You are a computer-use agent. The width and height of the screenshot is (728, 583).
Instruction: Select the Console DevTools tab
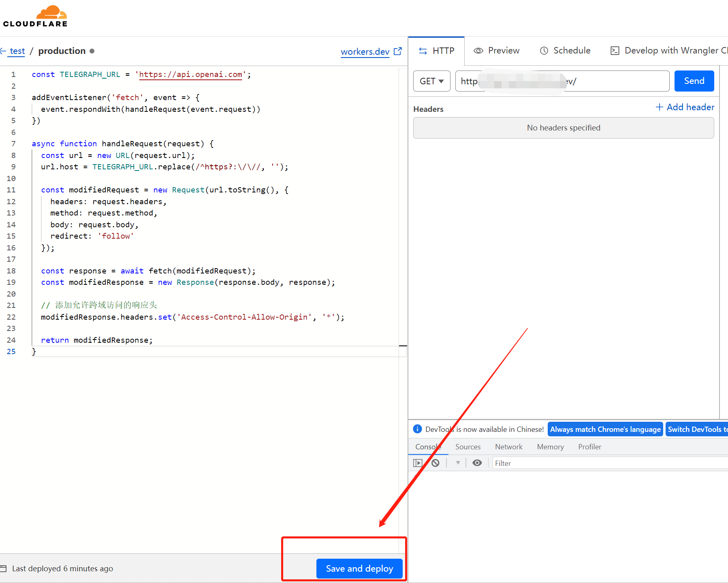tap(428, 446)
